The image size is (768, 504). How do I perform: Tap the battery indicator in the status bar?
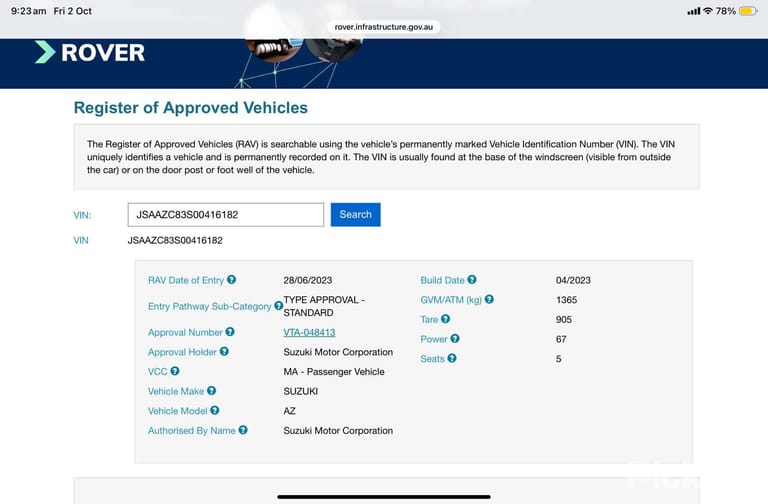[748, 11]
